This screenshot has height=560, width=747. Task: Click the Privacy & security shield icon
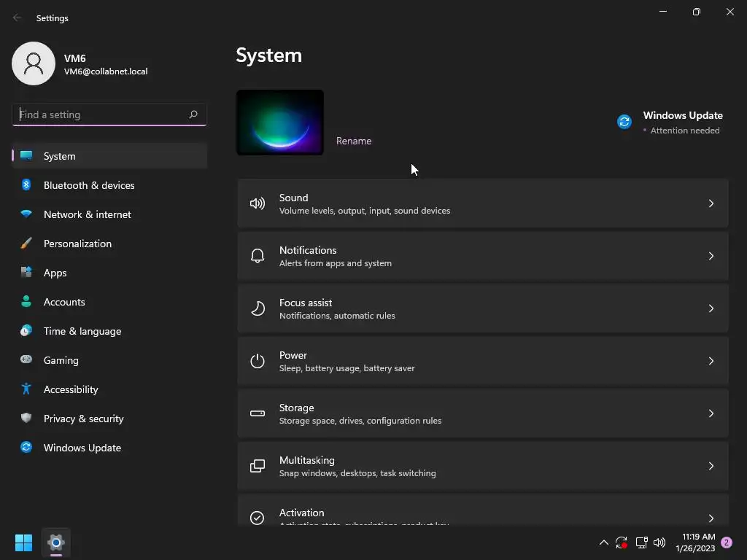pos(26,418)
